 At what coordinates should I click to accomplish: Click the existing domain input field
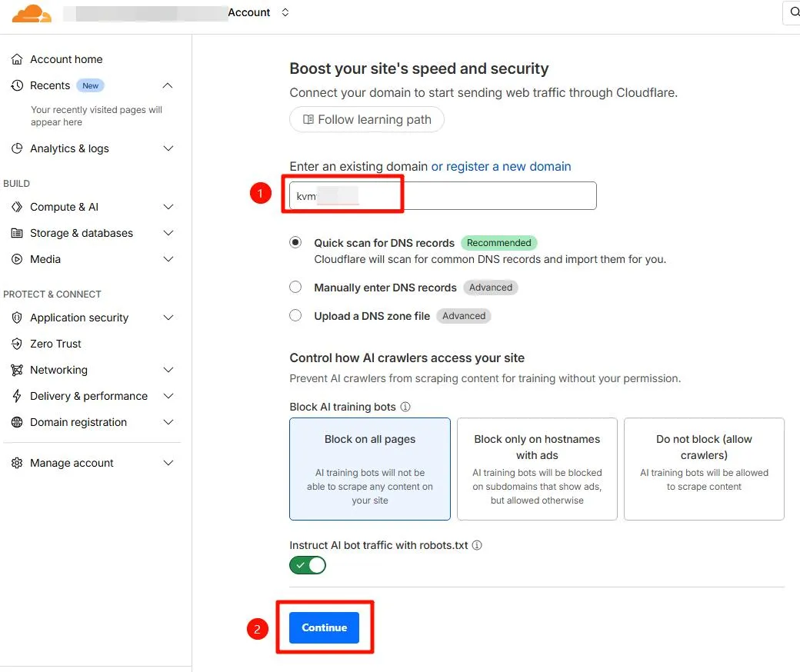443,196
